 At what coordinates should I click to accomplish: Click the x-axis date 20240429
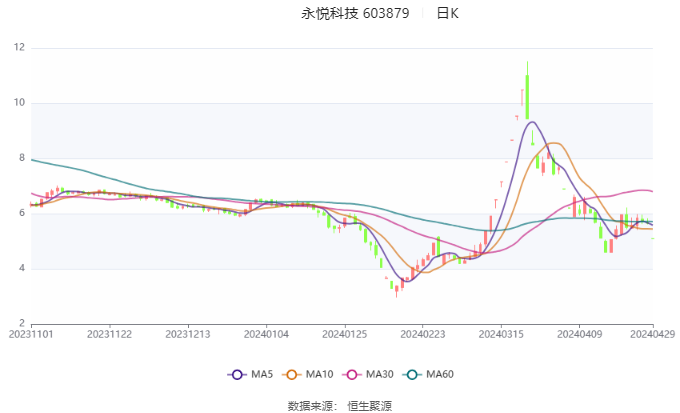click(653, 334)
